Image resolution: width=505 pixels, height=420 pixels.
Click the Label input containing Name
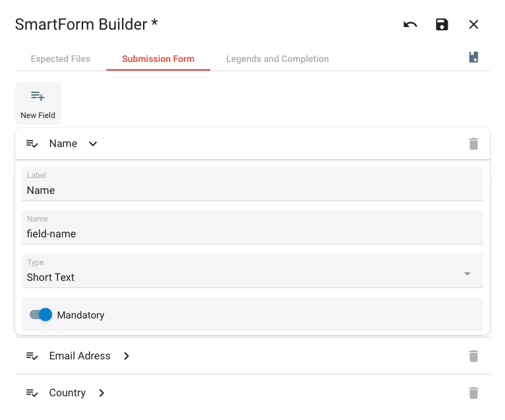252,191
